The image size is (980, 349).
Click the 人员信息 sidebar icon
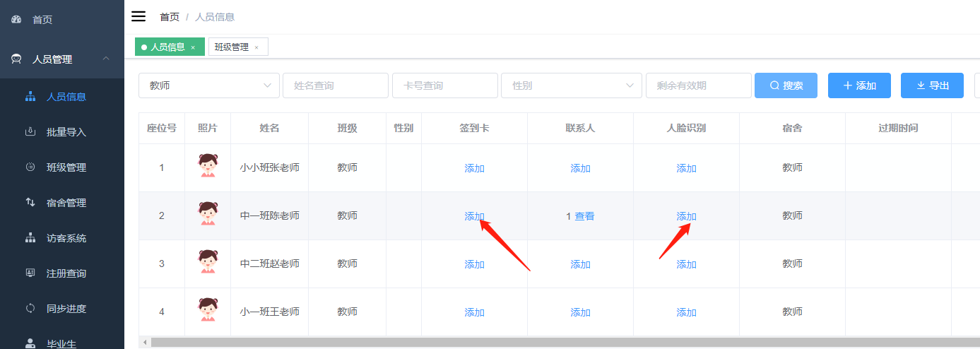coord(30,97)
